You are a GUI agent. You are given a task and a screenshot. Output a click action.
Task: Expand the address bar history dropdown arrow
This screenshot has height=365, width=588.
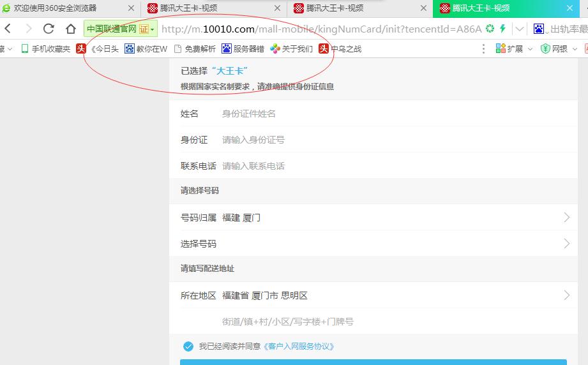pos(520,29)
